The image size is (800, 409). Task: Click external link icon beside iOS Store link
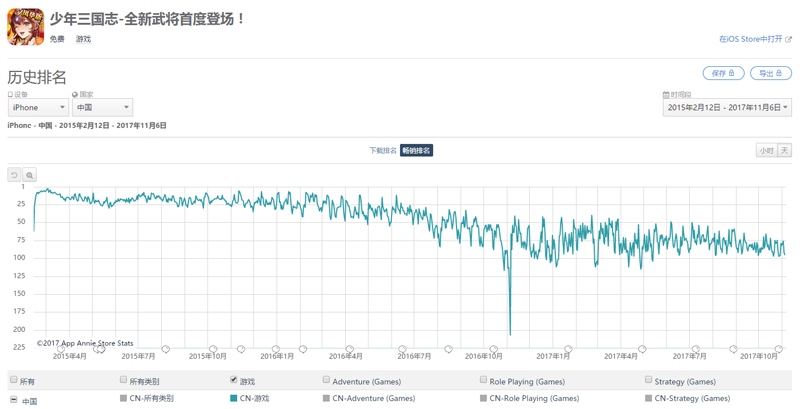[x=788, y=39]
